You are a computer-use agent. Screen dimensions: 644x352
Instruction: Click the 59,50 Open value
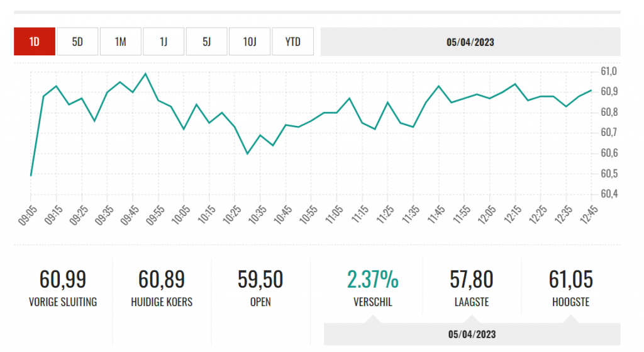coord(260,279)
